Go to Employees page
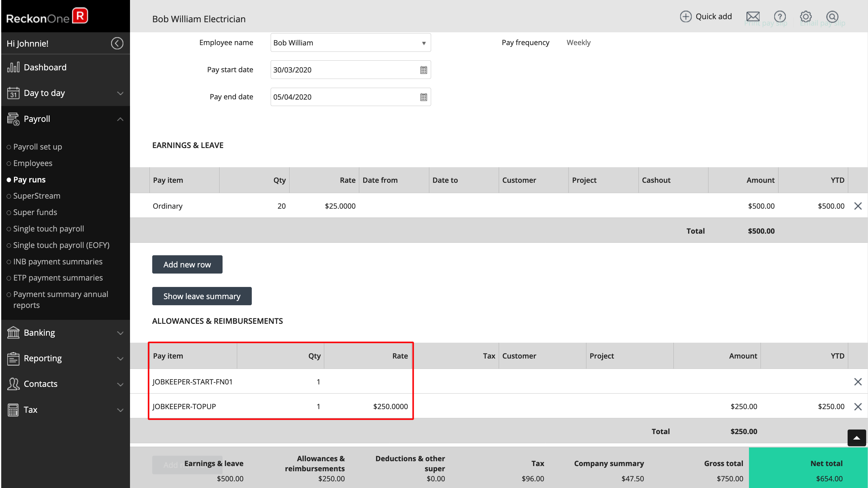This screenshot has height=488, width=868. 33,163
